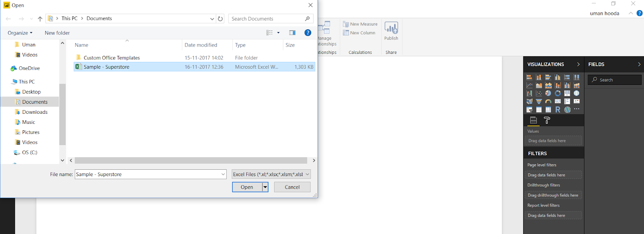Collapse the VISUALIZATIONS pane chevron
This screenshot has width=644, height=234.
(x=578, y=64)
